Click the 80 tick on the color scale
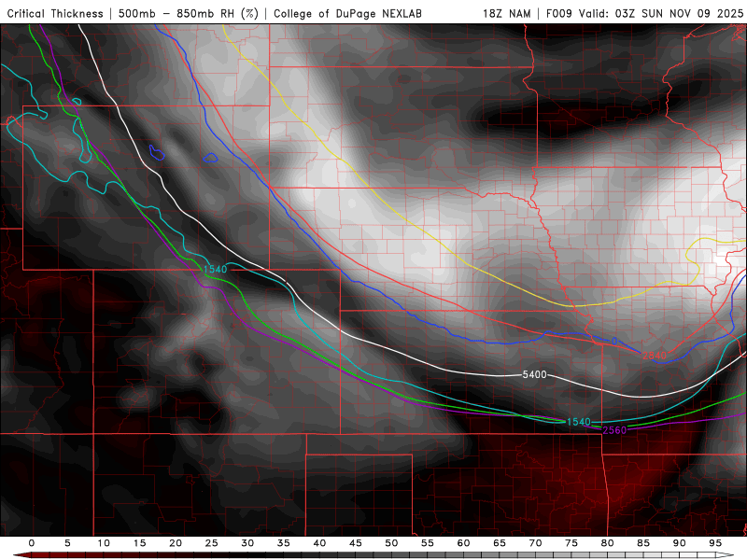This screenshot has width=747, height=560. pos(608,543)
